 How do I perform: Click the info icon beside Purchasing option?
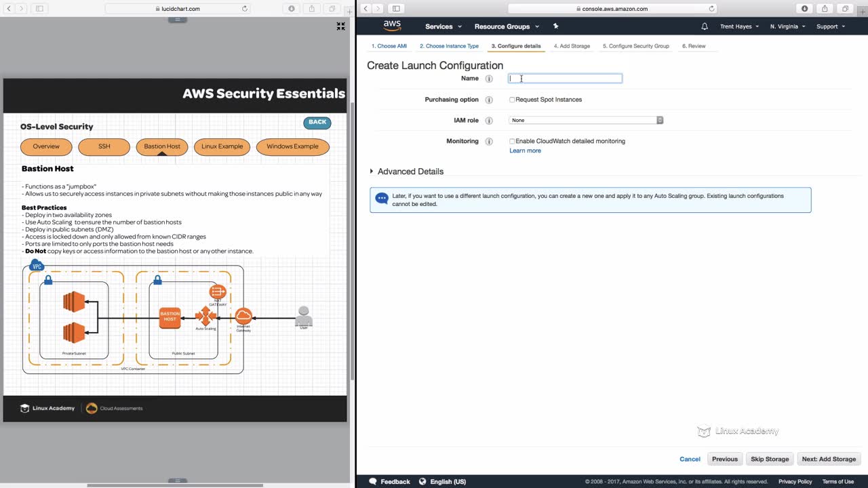(489, 100)
